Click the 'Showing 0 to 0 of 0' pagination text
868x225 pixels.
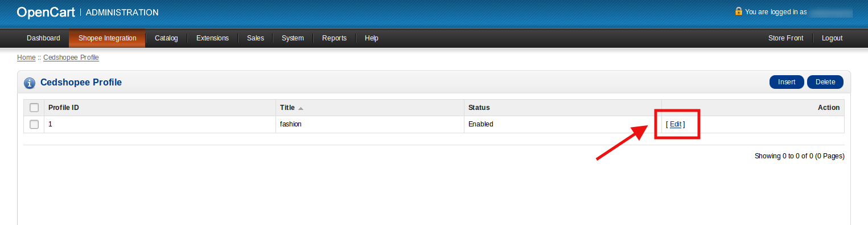pyautogui.click(x=799, y=156)
